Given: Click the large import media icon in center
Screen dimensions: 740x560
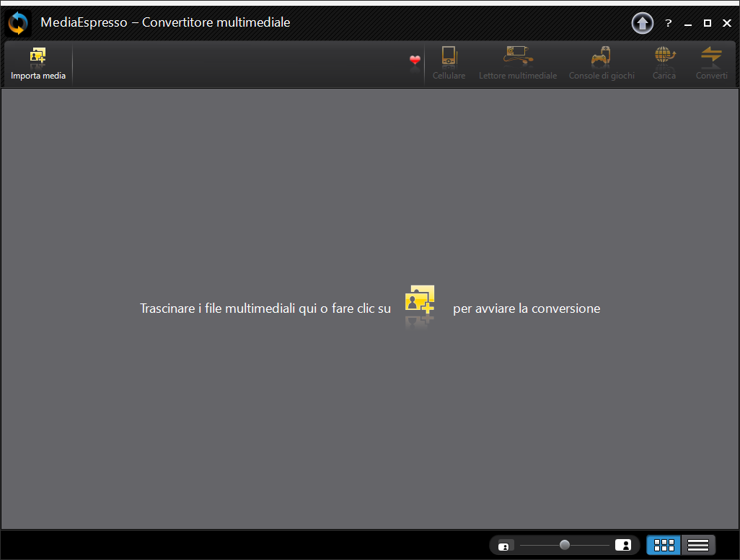Looking at the screenshot, I should [420, 300].
